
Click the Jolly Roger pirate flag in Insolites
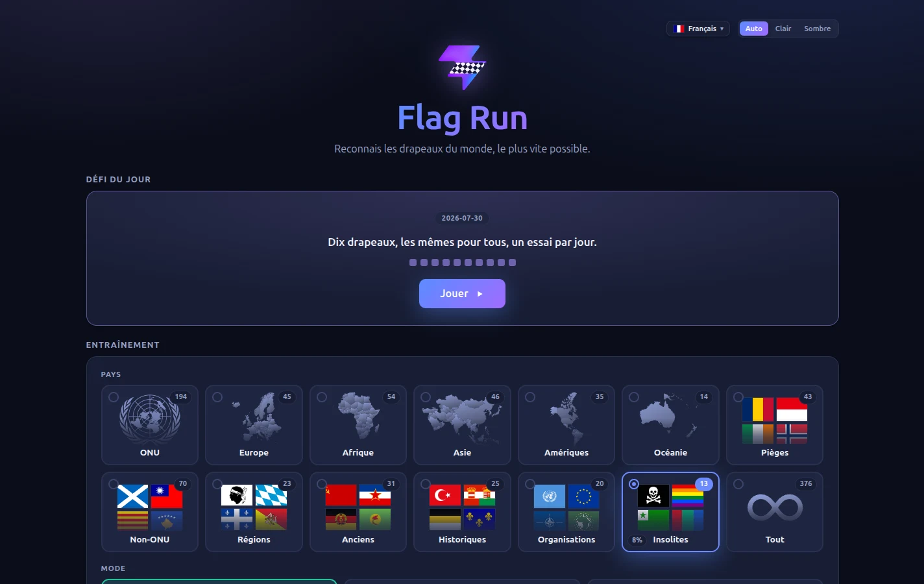653,496
